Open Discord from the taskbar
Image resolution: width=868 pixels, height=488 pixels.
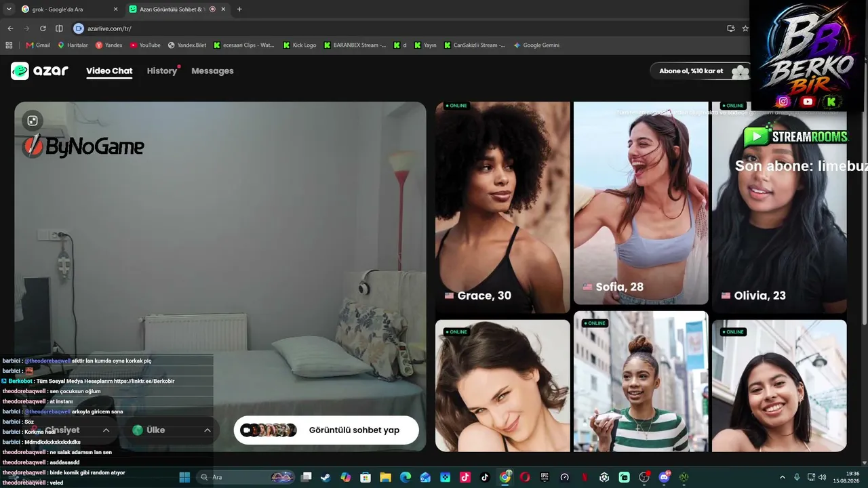click(664, 477)
